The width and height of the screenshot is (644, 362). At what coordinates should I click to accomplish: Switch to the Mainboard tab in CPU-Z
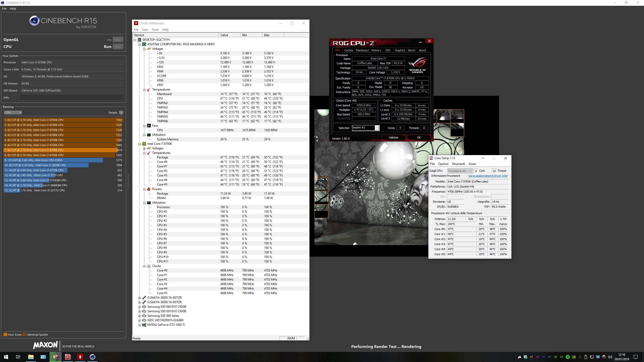[x=362, y=50]
